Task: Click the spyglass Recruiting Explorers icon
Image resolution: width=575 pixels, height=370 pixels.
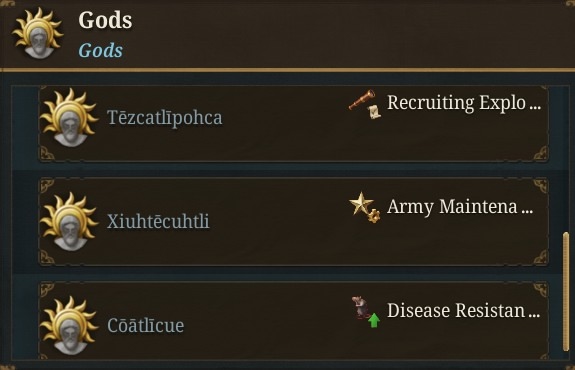Action: pos(364,104)
